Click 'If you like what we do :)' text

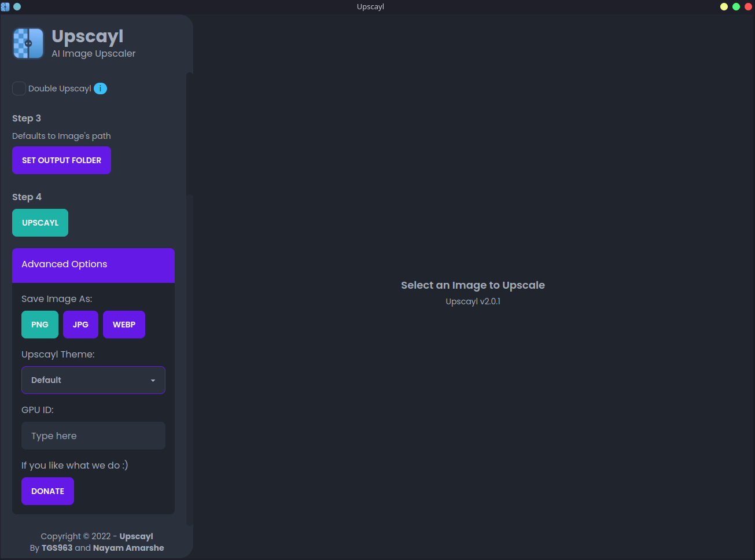tap(75, 465)
